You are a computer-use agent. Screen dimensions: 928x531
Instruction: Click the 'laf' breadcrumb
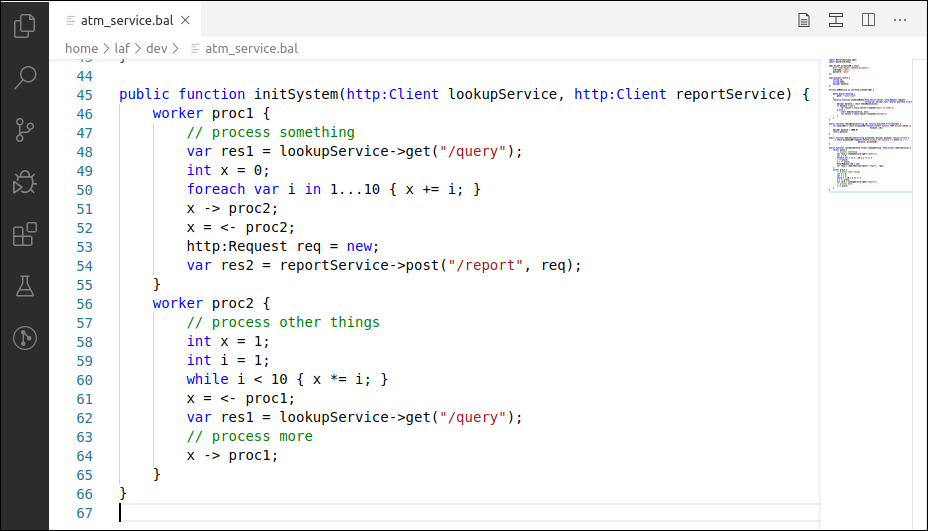tap(122, 49)
